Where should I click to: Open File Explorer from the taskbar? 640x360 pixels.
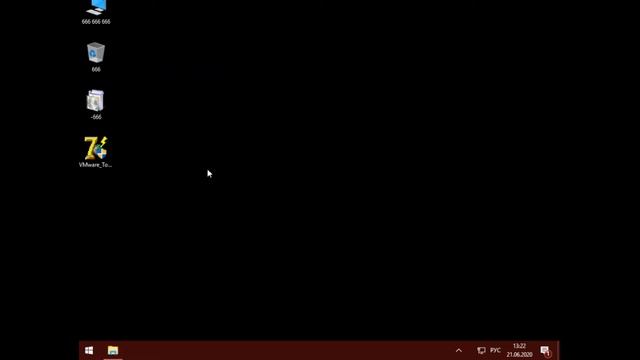click(x=113, y=351)
